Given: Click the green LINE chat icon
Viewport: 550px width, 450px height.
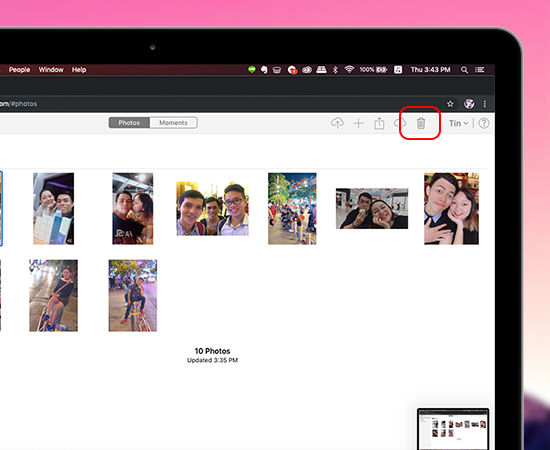Looking at the screenshot, I should [x=251, y=69].
